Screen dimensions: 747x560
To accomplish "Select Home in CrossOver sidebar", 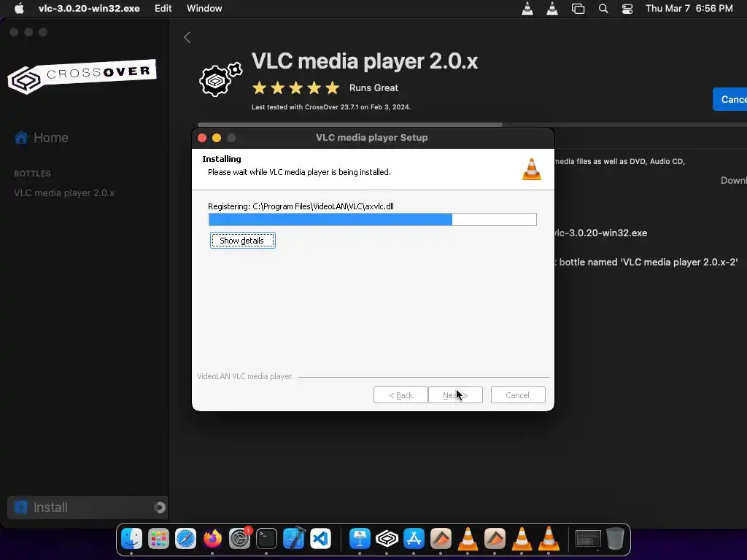I will 42,138.
